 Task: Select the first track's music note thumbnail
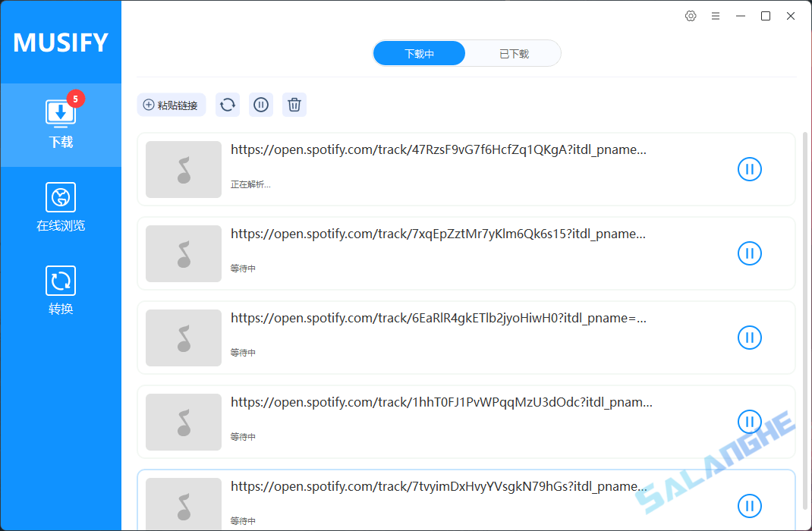click(x=183, y=169)
